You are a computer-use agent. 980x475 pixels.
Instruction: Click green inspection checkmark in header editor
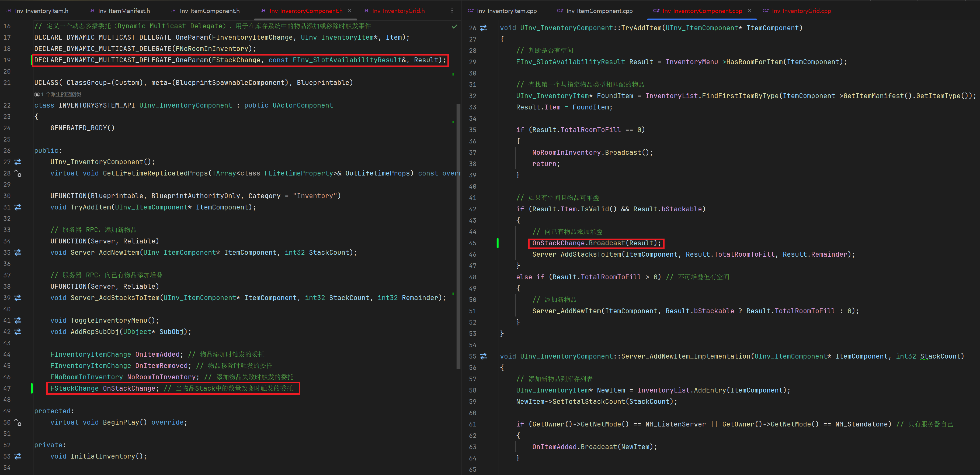tap(454, 26)
